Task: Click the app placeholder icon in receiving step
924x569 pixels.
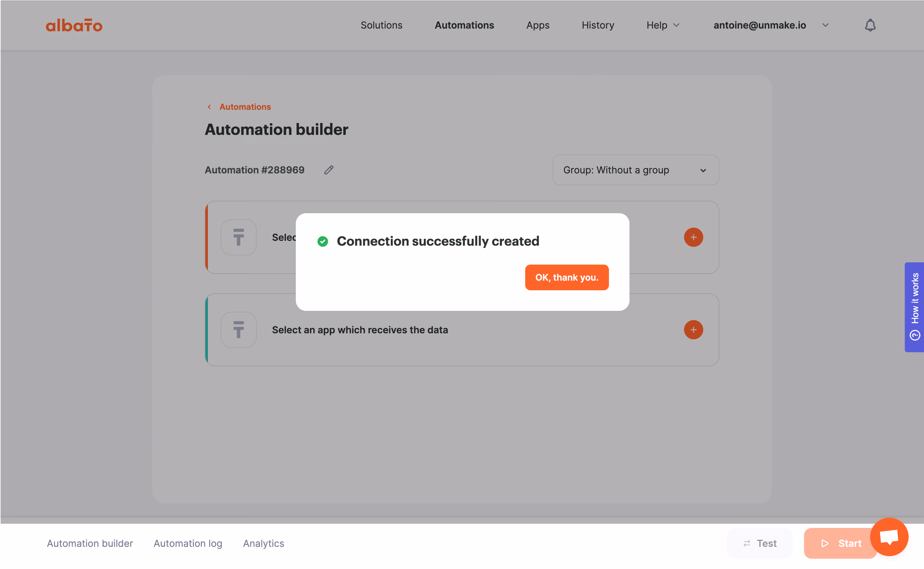Action: [x=239, y=330]
